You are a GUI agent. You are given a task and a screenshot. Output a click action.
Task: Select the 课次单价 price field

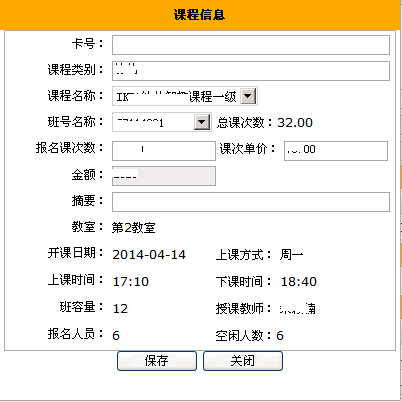tap(336, 151)
